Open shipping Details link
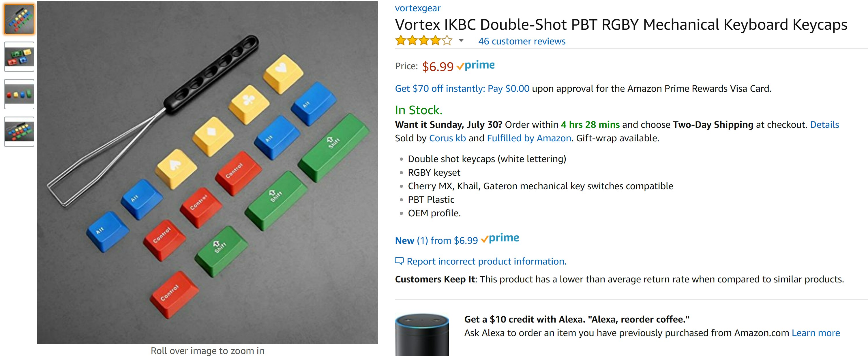Image resolution: width=868 pixels, height=356 pixels. (x=824, y=124)
